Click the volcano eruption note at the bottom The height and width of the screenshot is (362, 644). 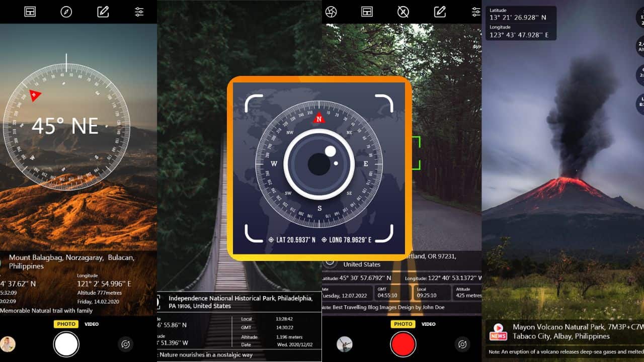[x=566, y=352]
